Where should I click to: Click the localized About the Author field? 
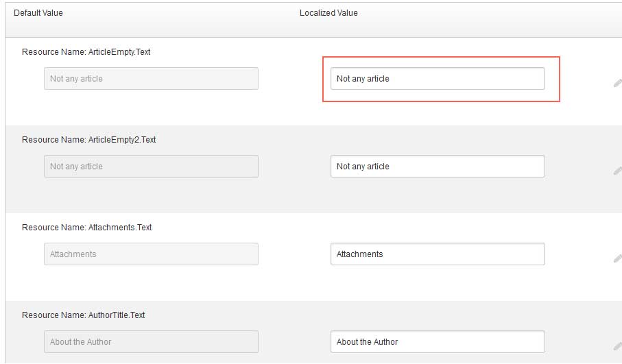coord(438,341)
